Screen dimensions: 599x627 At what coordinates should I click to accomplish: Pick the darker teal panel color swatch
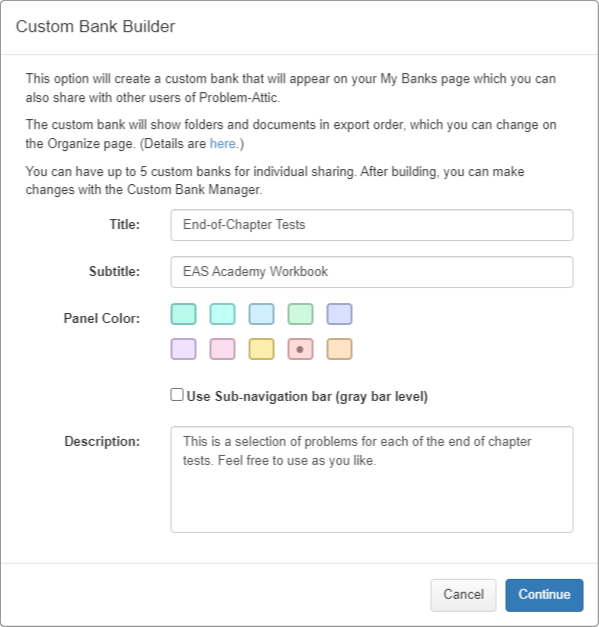[184, 314]
